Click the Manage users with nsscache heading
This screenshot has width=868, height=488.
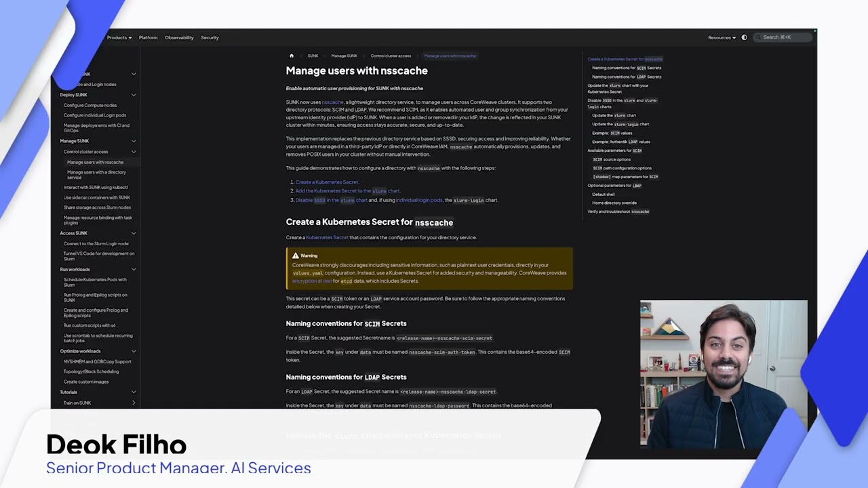tap(357, 70)
